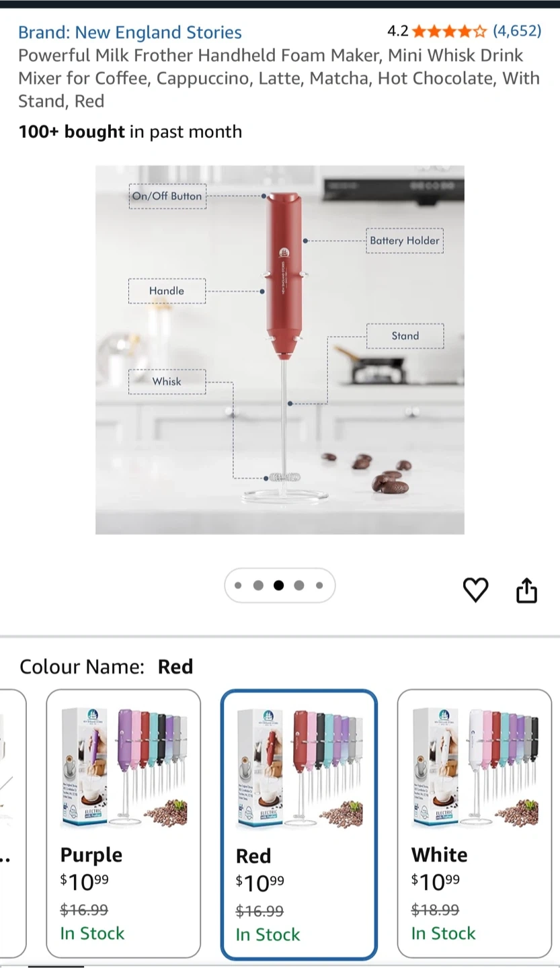Tap the White frother thumbnail picture
The image size is (560, 968).
tap(475, 768)
